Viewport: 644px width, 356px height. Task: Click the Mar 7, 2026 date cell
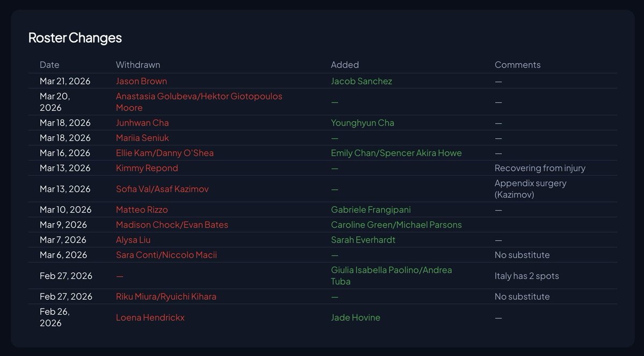click(x=63, y=240)
